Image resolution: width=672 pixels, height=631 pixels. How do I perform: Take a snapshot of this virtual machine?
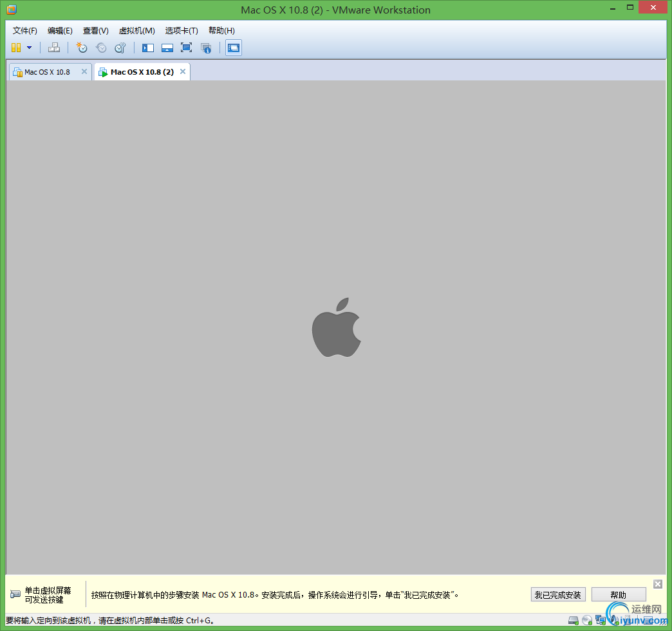pyautogui.click(x=82, y=48)
